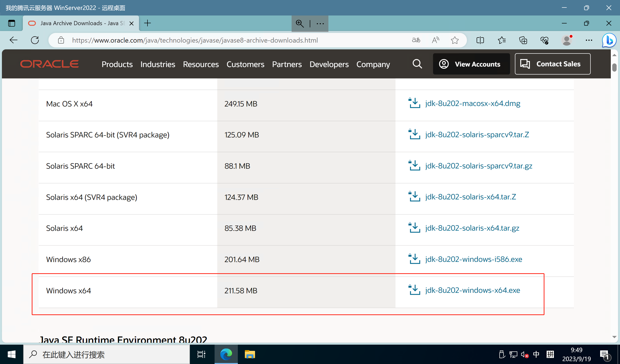This screenshot has width=620, height=364.
Task: Click the browser refresh icon
Action: [35, 40]
